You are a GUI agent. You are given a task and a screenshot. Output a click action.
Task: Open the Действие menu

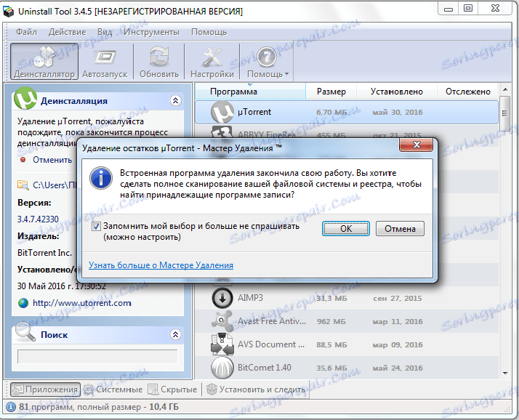pyautogui.click(x=67, y=32)
